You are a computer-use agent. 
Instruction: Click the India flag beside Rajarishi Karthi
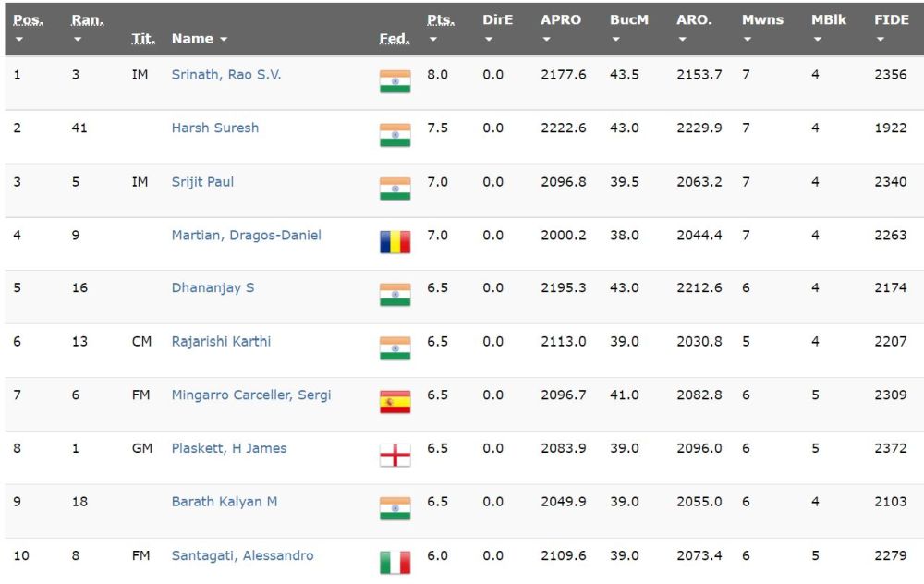click(x=395, y=348)
